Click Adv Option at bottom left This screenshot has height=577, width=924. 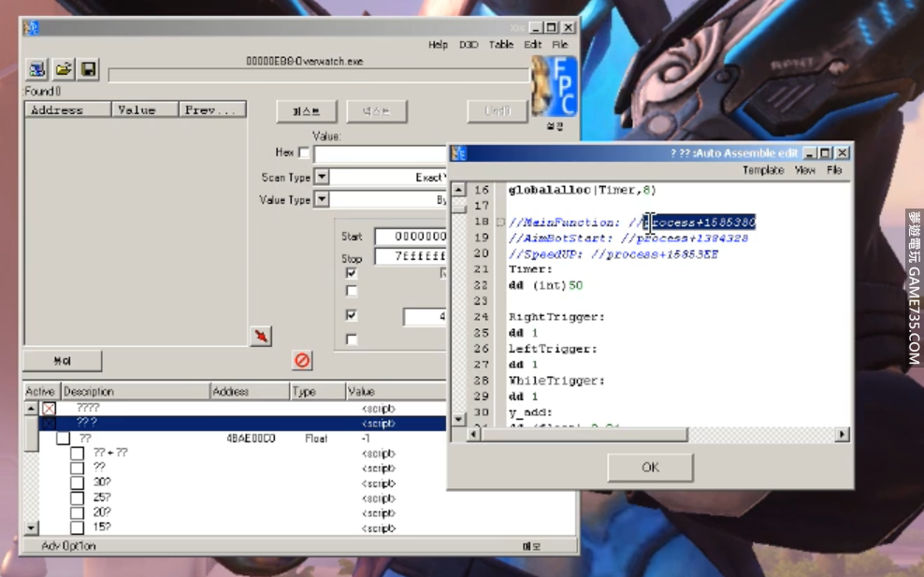[68, 546]
